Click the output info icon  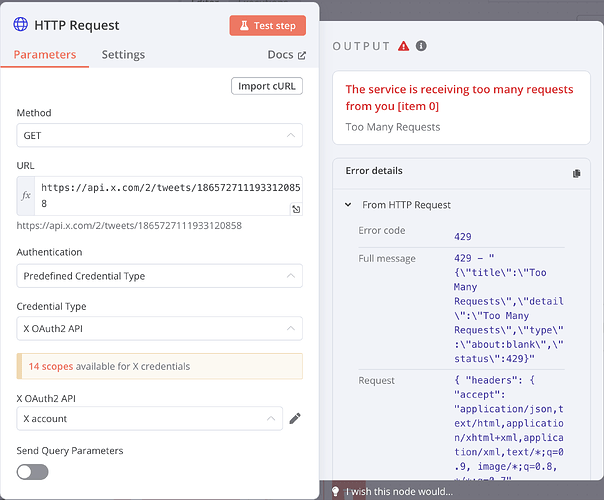pos(421,46)
